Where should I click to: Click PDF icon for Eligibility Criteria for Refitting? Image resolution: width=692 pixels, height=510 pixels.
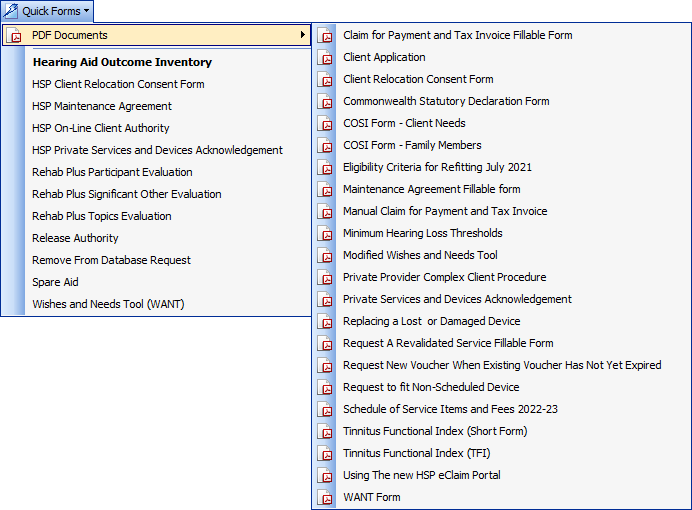pyautogui.click(x=325, y=168)
